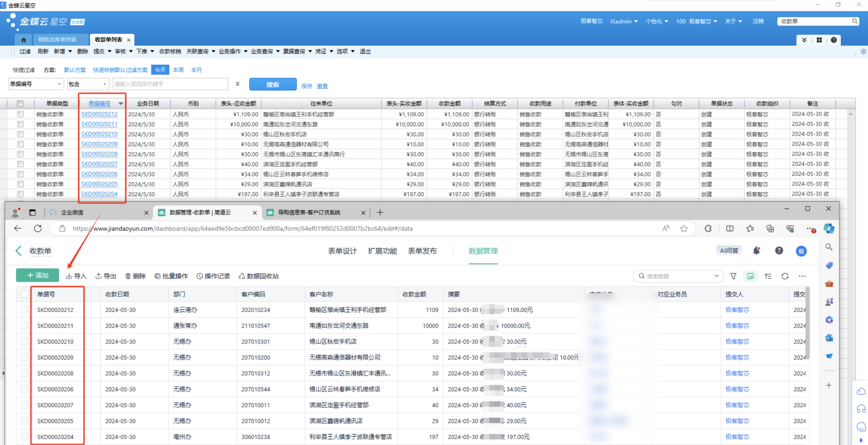This screenshot has height=445, width=868.
Task: Click the notification bell icon
Action: [x=757, y=251]
